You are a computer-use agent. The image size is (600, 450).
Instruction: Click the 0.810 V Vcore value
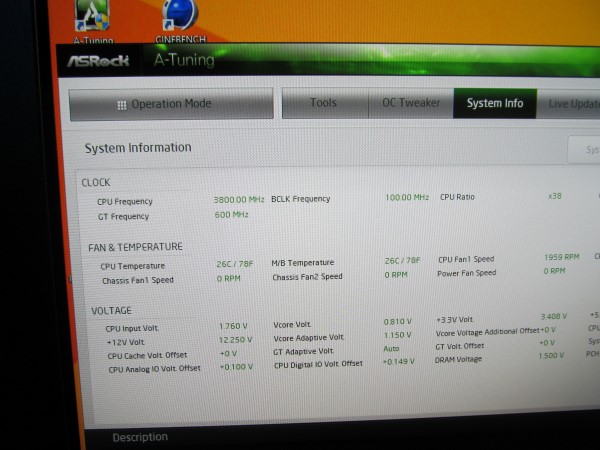(x=398, y=322)
